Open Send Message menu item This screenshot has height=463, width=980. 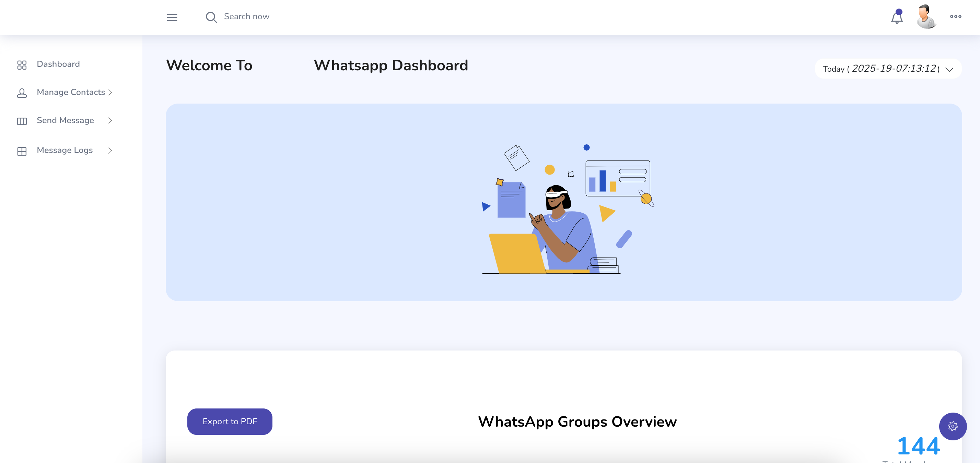point(66,120)
